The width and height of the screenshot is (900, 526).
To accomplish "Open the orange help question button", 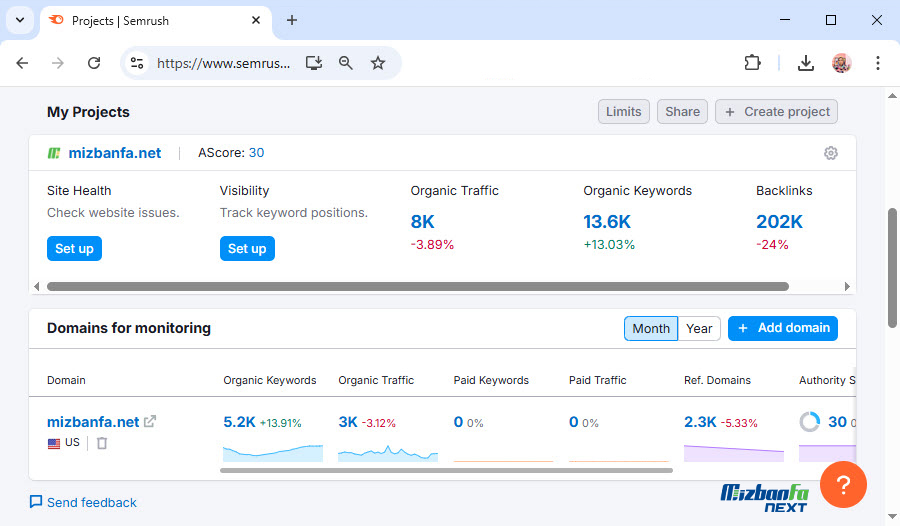I will pyautogui.click(x=843, y=485).
